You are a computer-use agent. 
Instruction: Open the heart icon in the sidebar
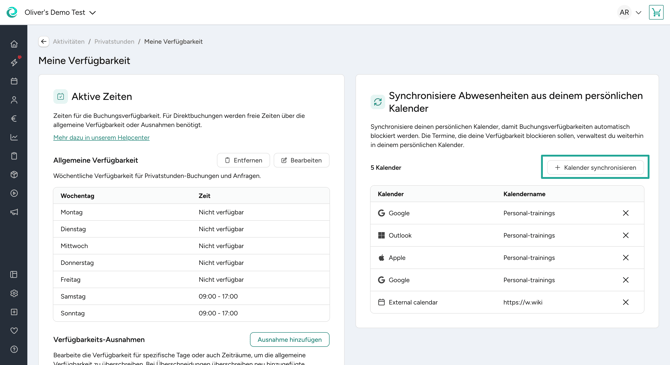(x=14, y=330)
